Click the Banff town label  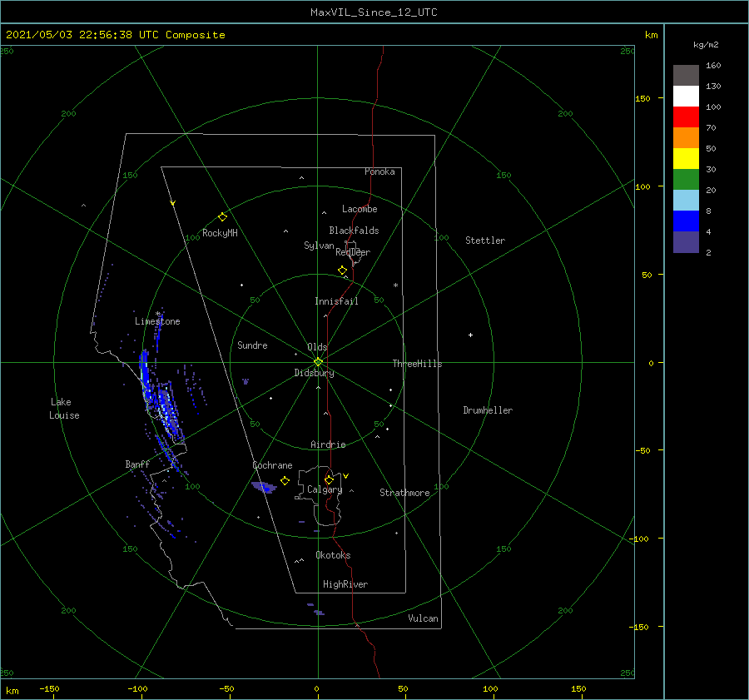click(x=137, y=464)
